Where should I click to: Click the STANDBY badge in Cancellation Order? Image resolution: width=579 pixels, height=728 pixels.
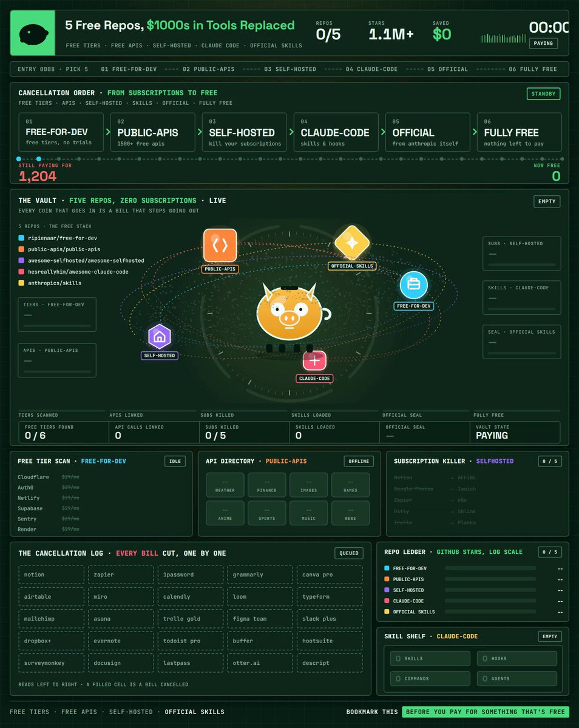pyautogui.click(x=543, y=94)
